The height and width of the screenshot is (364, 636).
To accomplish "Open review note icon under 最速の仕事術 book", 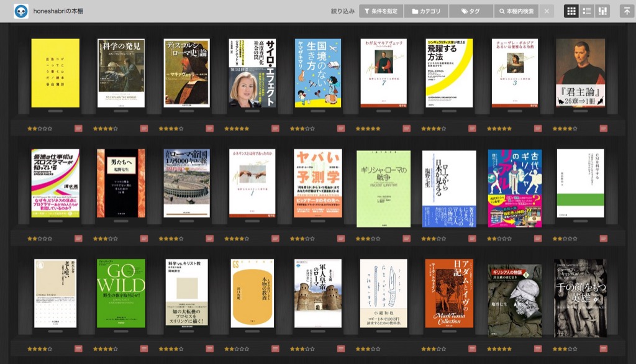I will (78, 239).
